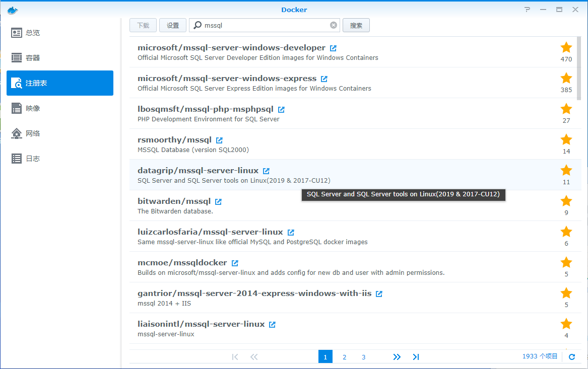Clear the mssql search field
Viewport: 588px width, 369px height.
click(x=334, y=25)
